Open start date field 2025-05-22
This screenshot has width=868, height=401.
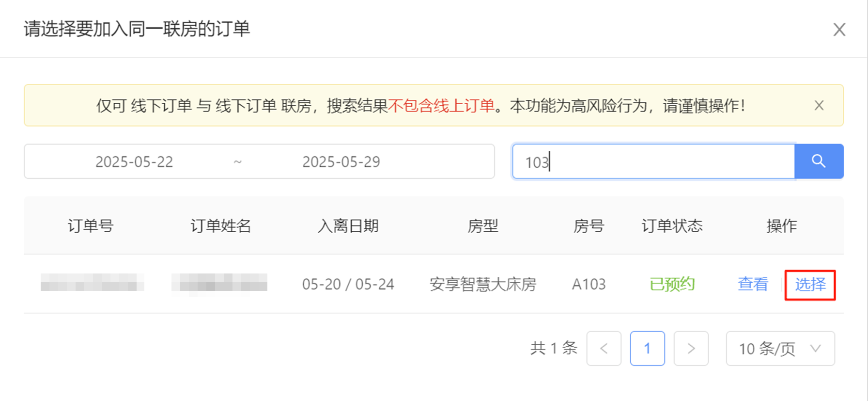click(x=134, y=161)
